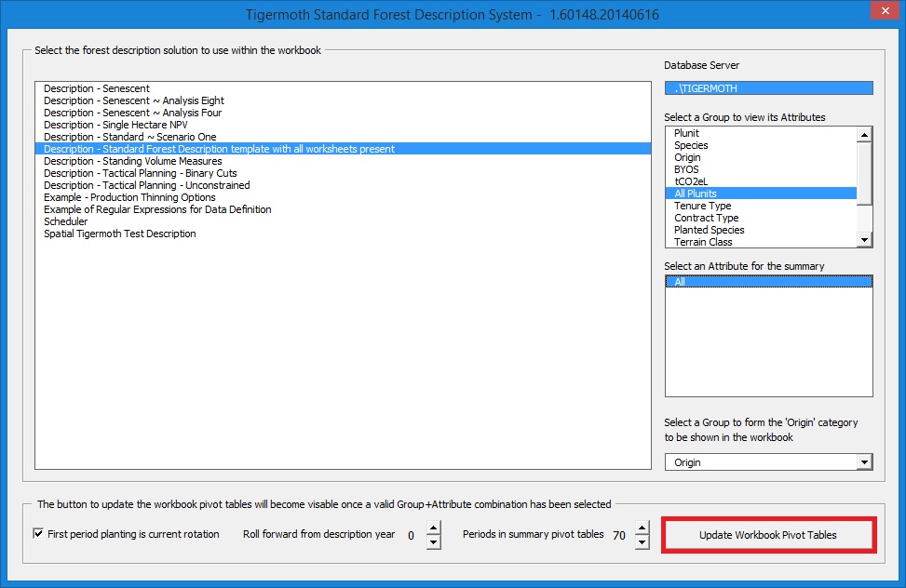Decrease Periods in summary pivot tables value

tap(642, 541)
